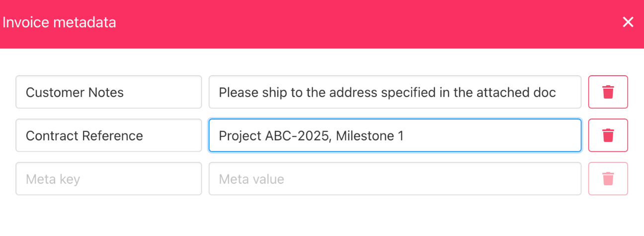
Task: Delete the Customer Notes metadata row
Action: [x=608, y=92]
